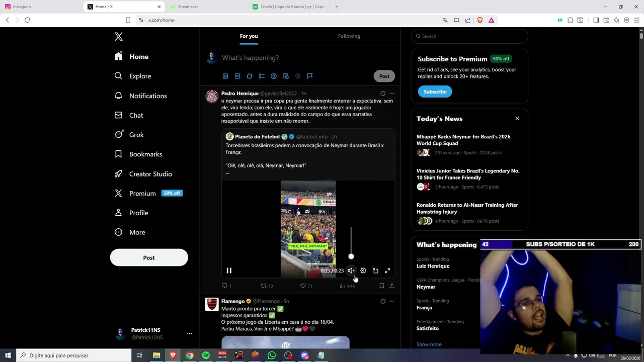Open Chat in the sidebar
Screen dimensions: 644x362
point(129,115)
